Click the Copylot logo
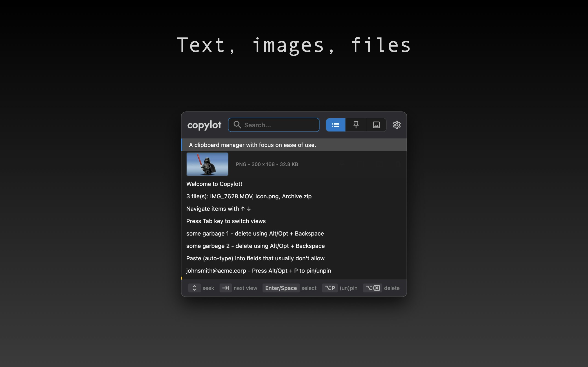Viewport: 588px width, 367px height. [204, 125]
